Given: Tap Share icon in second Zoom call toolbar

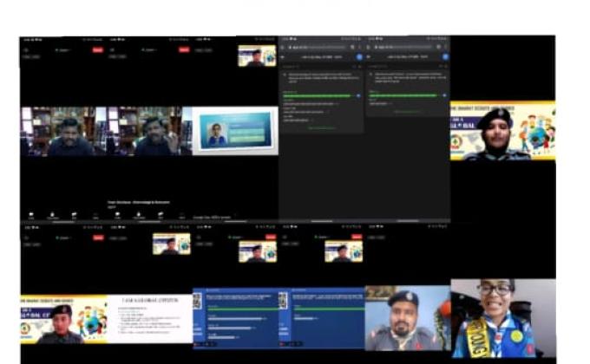Looking at the screenshot, I should 160,214.
